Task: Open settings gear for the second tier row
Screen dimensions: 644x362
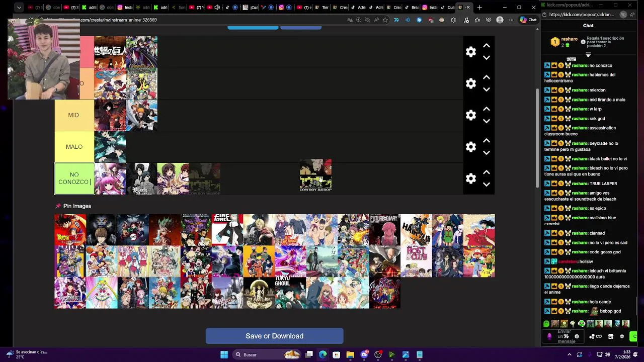Action: pos(471,83)
